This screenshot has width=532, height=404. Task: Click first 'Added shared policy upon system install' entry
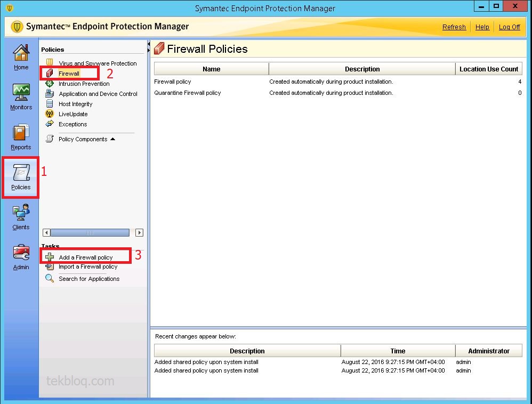coord(206,362)
